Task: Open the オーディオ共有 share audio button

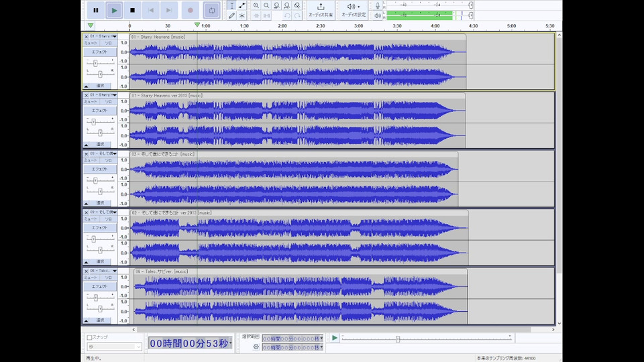Action: tap(320, 9)
